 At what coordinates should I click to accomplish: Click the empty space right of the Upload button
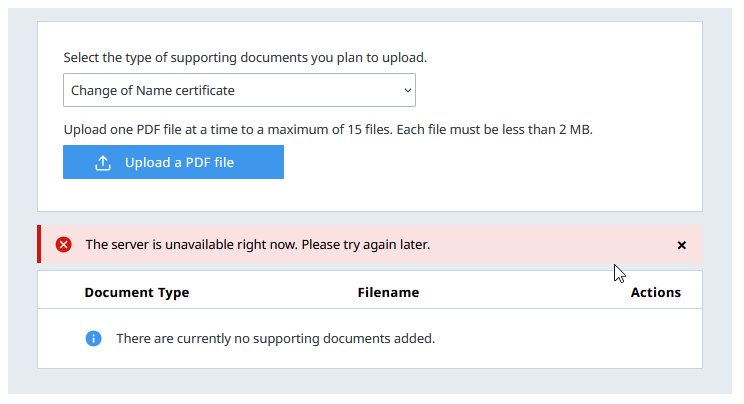[x=480, y=162]
